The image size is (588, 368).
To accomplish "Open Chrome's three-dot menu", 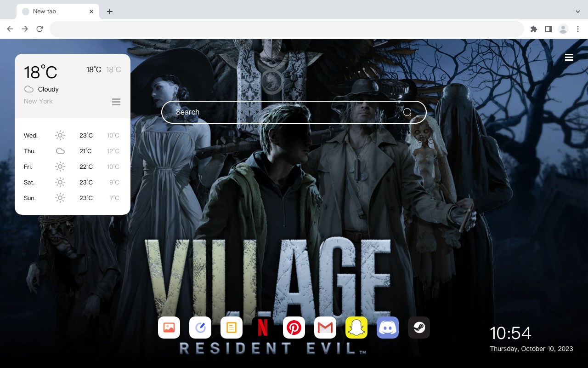I will click(578, 29).
